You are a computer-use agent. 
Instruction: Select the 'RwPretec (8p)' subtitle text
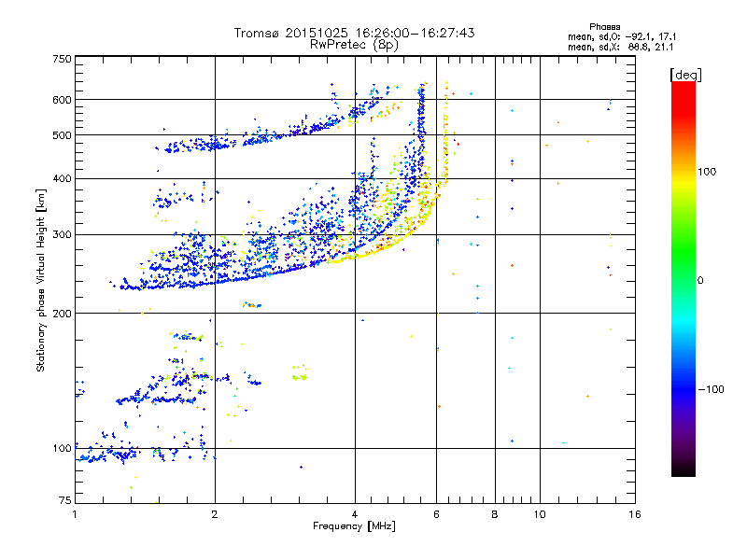point(354,45)
